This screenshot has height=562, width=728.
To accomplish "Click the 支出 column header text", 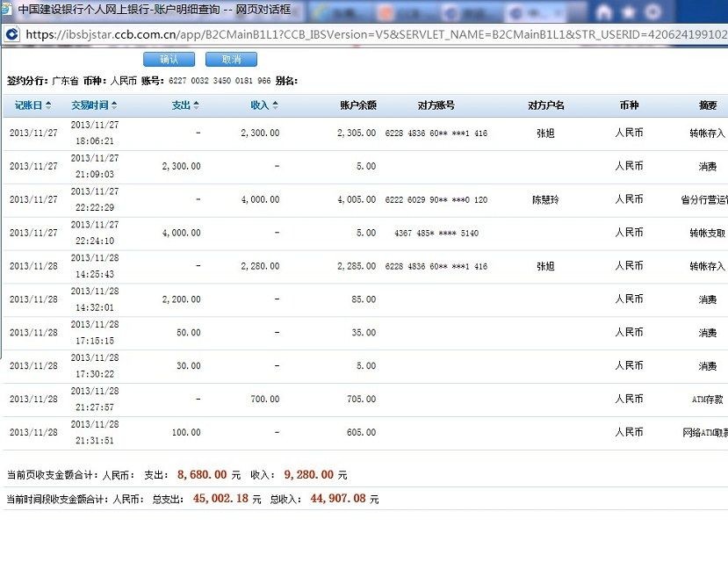I will [181, 105].
